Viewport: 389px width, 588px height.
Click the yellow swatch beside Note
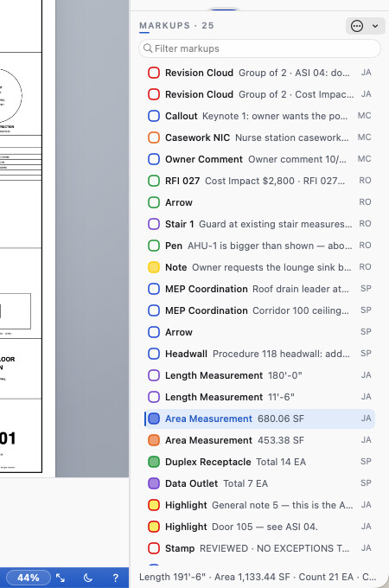point(154,267)
